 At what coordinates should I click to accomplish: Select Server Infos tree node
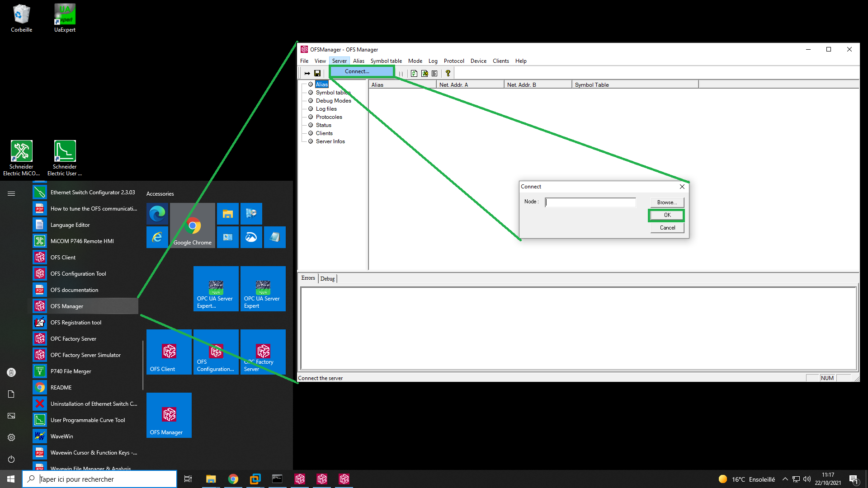click(x=330, y=141)
